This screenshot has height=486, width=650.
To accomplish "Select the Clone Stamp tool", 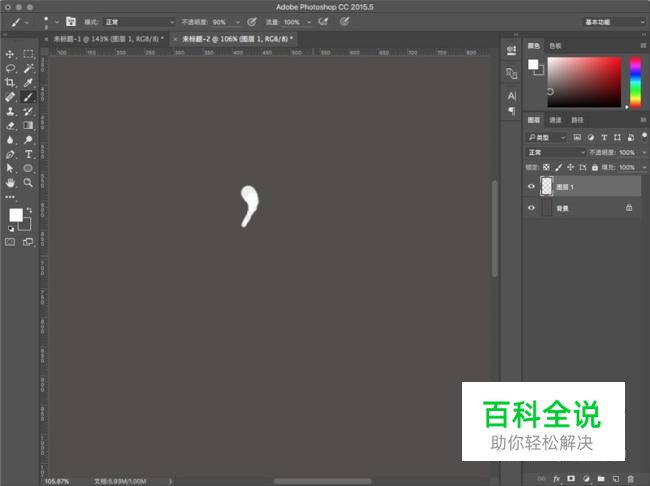I will pos(10,111).
